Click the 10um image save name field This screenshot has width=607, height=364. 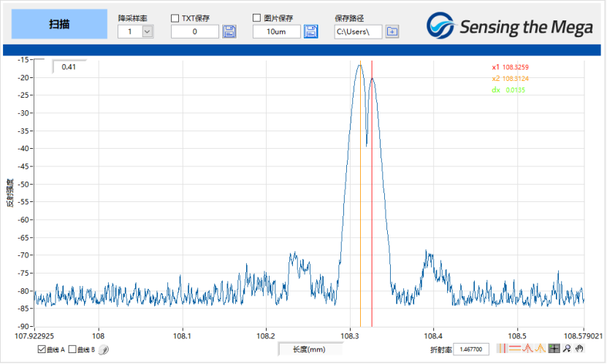pos(276,31)
